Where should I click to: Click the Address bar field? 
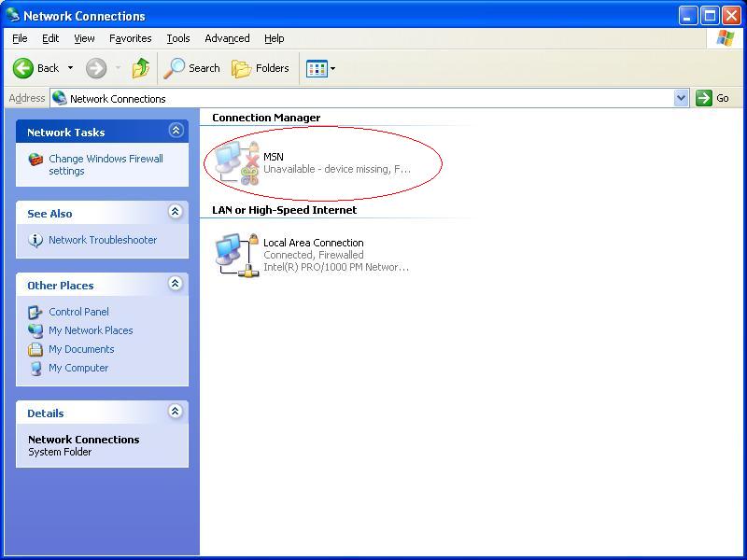[x=369, y=99]
